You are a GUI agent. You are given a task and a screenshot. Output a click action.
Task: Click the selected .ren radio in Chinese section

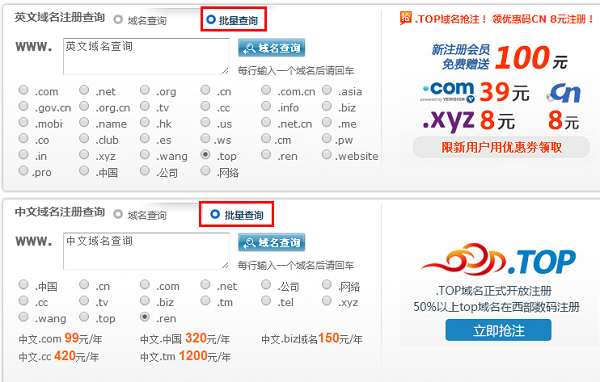coord(145,317)
